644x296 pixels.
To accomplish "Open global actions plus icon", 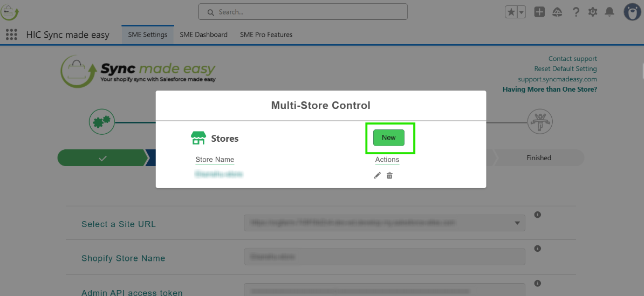I will coord(539,12).
